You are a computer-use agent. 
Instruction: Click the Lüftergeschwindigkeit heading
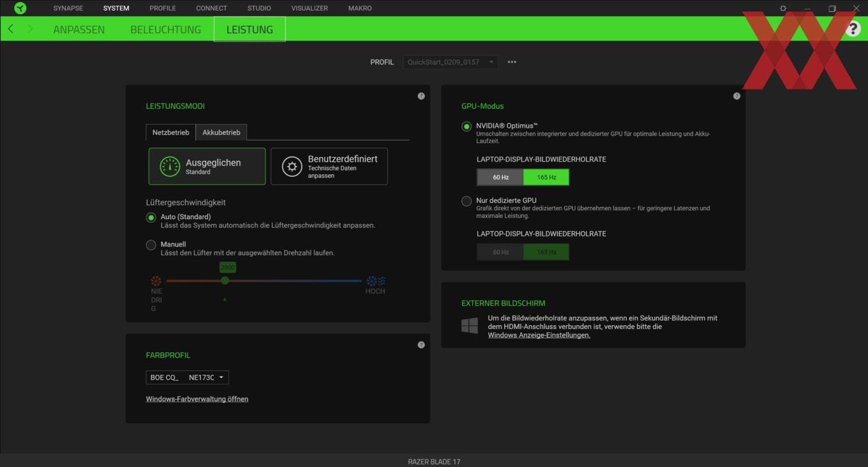(186, 203)
